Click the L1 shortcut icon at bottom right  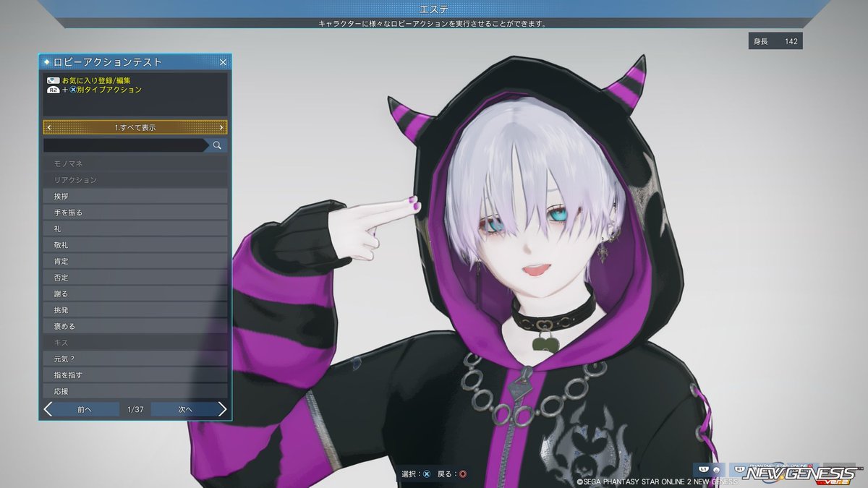[x=708, y=469]
